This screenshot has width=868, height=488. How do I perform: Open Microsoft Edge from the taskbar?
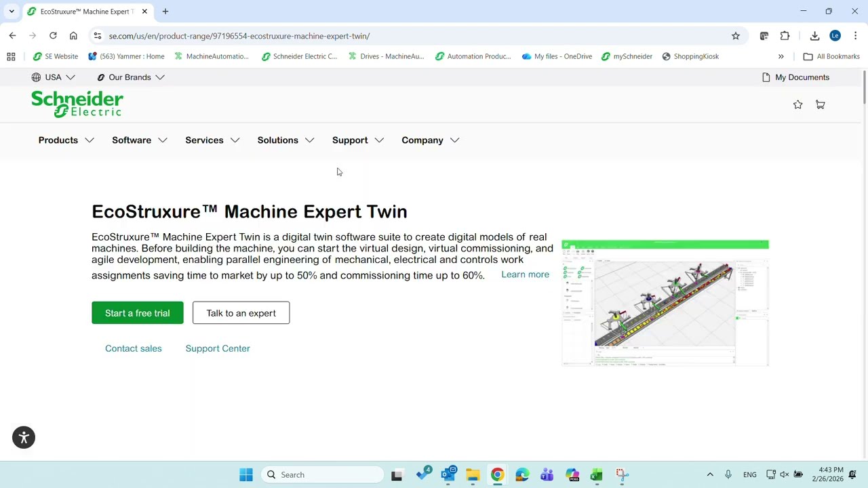[522, 474]
